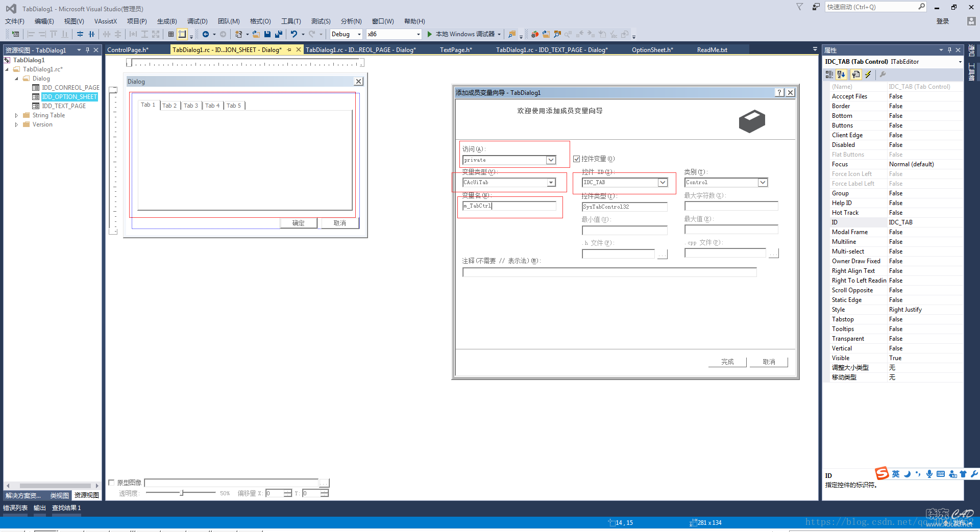Image resolution: width=980 pixels, height=532 pixels.
Task: Open the Variable type combo CAcUiTab
Action: click(551, 183)
